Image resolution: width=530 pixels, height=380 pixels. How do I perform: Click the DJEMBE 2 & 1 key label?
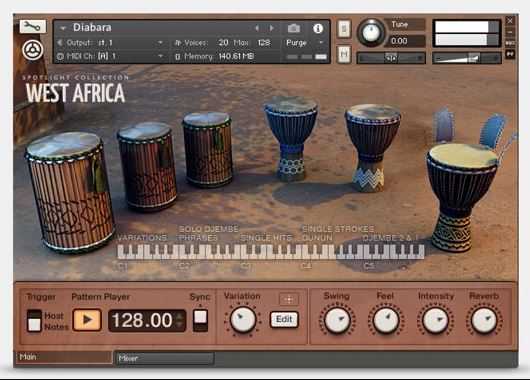coord(390,238)
